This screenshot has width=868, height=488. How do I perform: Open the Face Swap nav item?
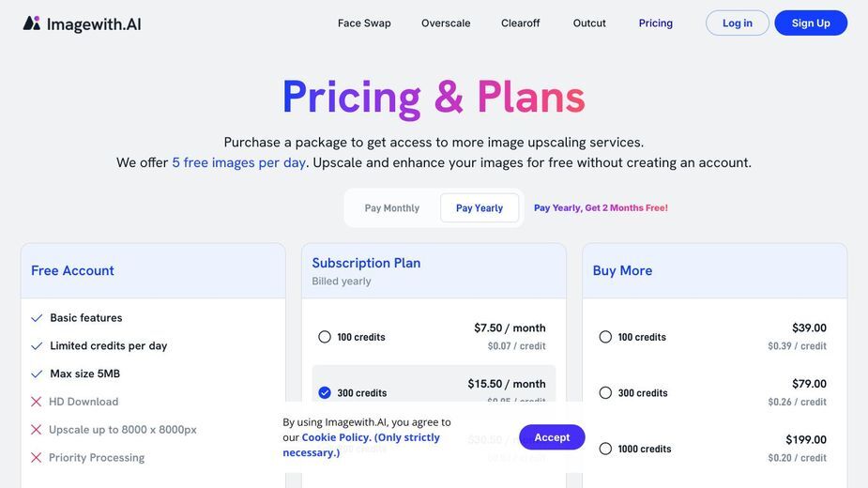point(364,23)
